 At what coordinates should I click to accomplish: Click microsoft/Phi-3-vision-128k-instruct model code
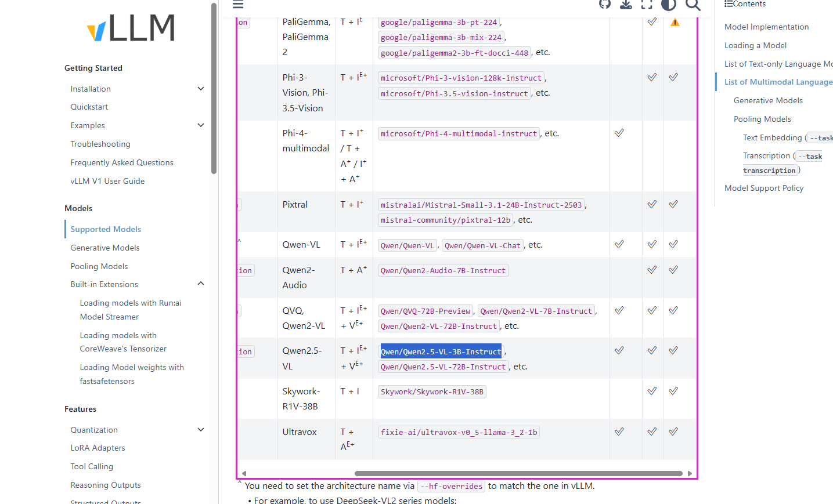(x=461, y=78)
